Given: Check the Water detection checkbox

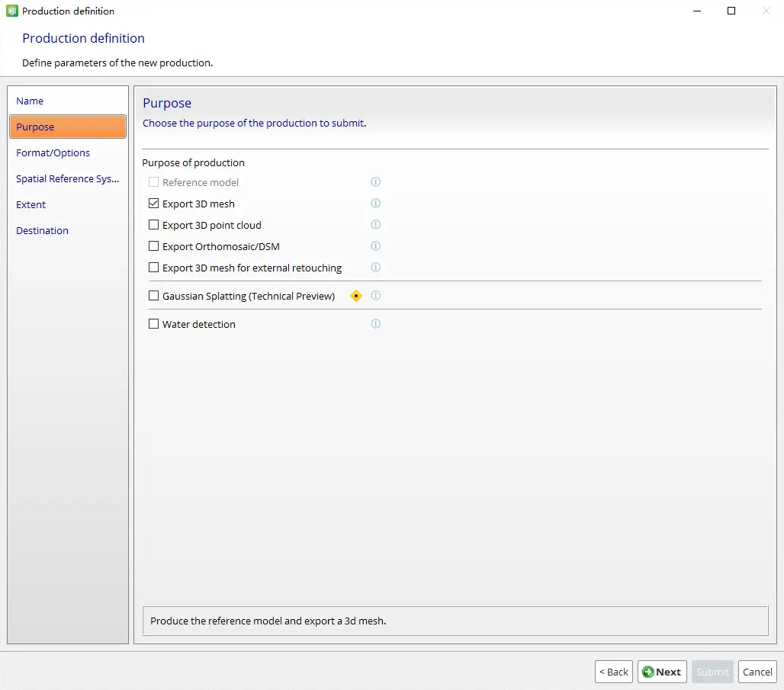Looking at the screenshot, I should 153,324.
